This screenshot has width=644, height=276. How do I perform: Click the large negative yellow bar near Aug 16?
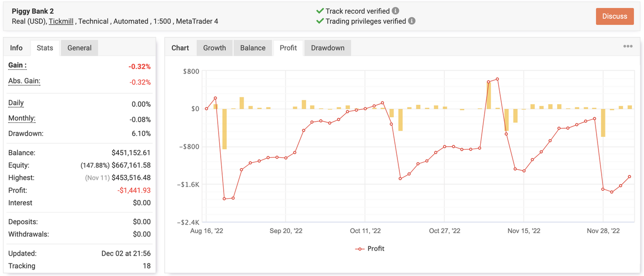pos(225,129)
